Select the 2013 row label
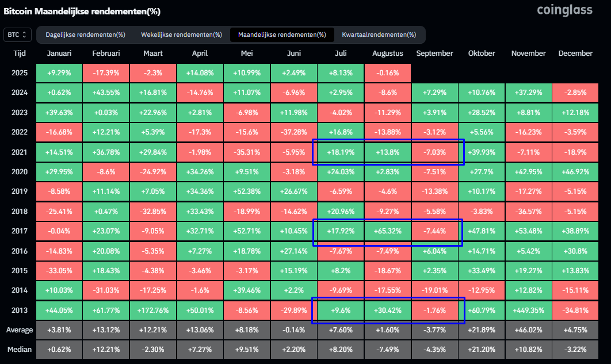Image resolution: width=611 pixels, height=364 pixels. tap(20, 311)
